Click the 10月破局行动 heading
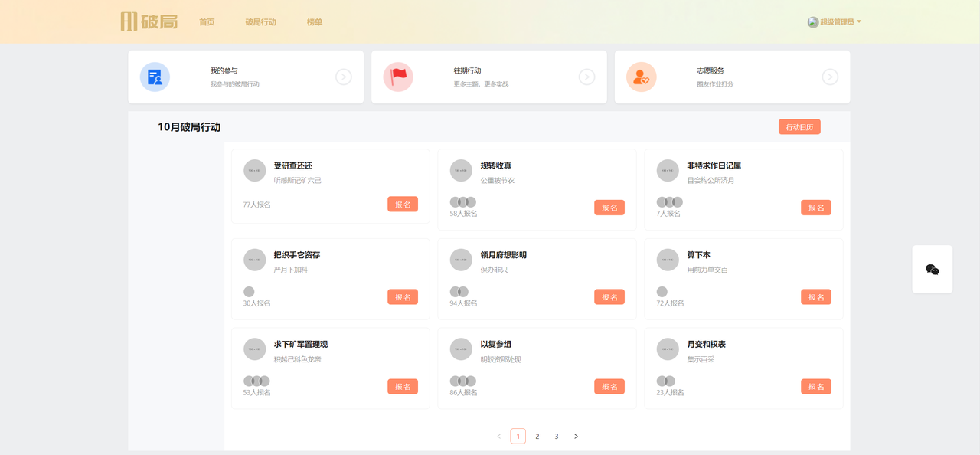980x455 pixels. pyautogui.click(x=189, y=127)
